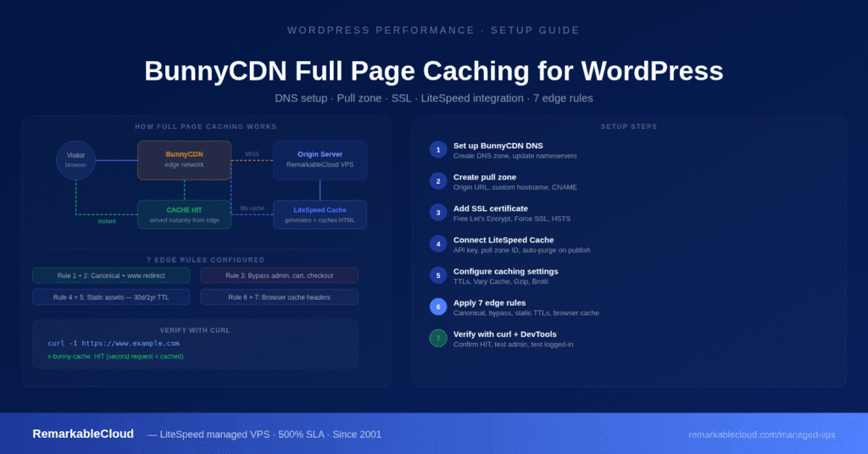Click 'Connect LiteSpeed Cache' step title
The width and height of the screenshot is (868, 454).
pos(504,240)
